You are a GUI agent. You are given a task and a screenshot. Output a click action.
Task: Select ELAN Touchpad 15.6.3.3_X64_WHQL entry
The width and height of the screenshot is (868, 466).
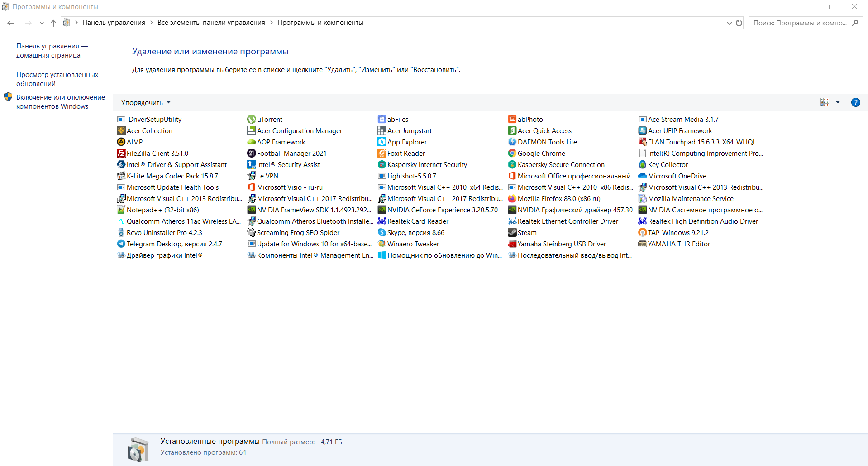pos(697,142)
